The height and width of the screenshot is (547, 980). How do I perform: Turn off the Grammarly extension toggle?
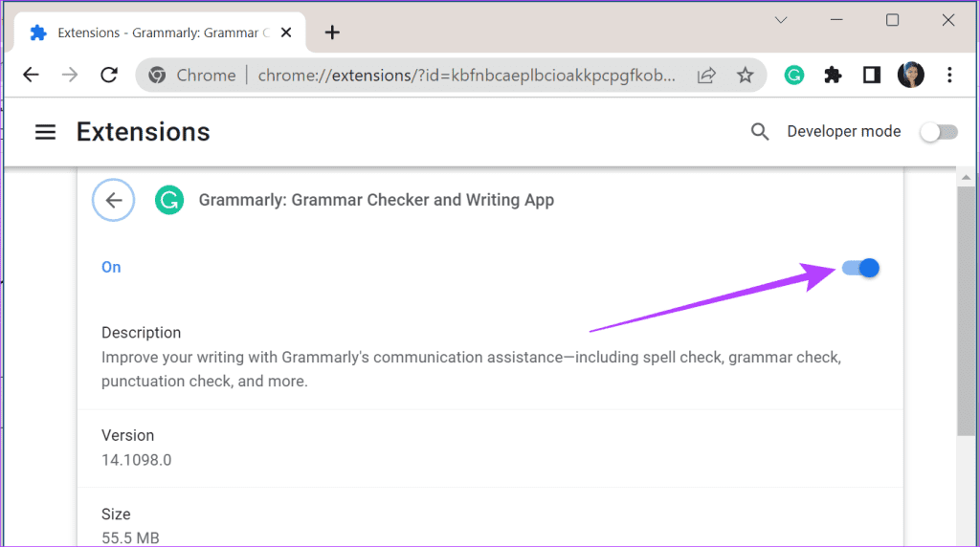pos(860,268)
